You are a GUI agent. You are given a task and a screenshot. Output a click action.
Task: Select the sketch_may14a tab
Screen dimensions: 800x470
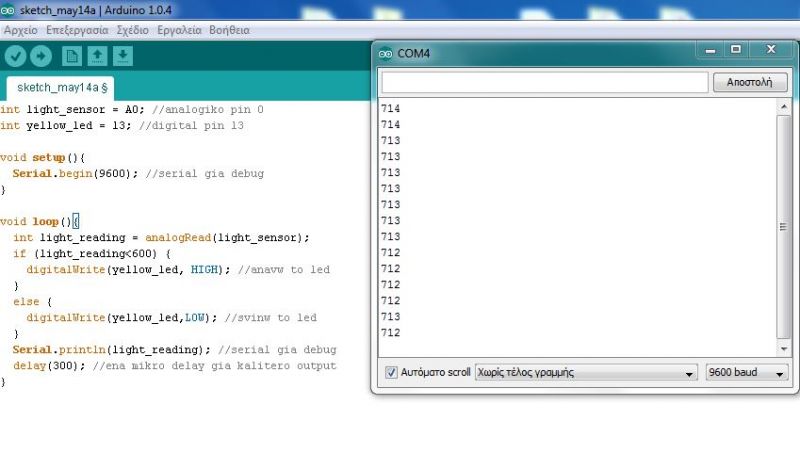tap(62, 88)
